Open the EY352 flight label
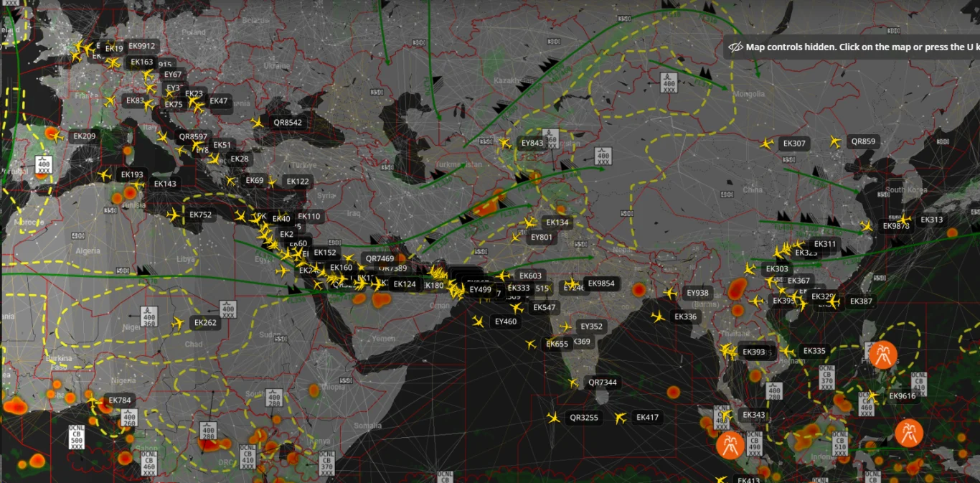Viewport: 980px width, 483px height. (591, 327)
